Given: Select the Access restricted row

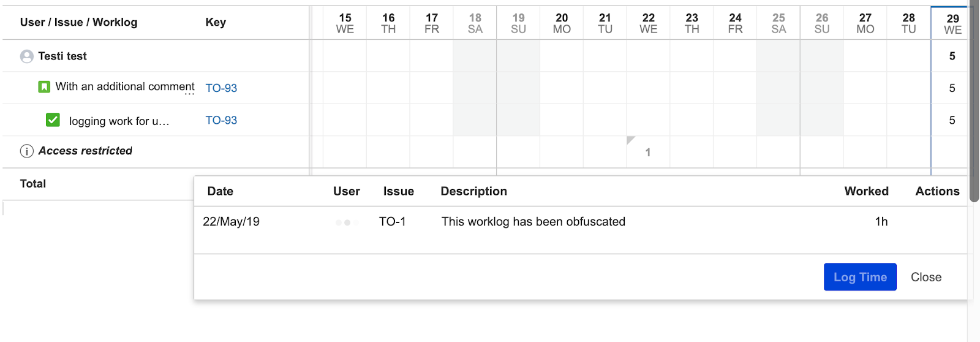Looking at the screenshot, I should [x=85, y=151].
